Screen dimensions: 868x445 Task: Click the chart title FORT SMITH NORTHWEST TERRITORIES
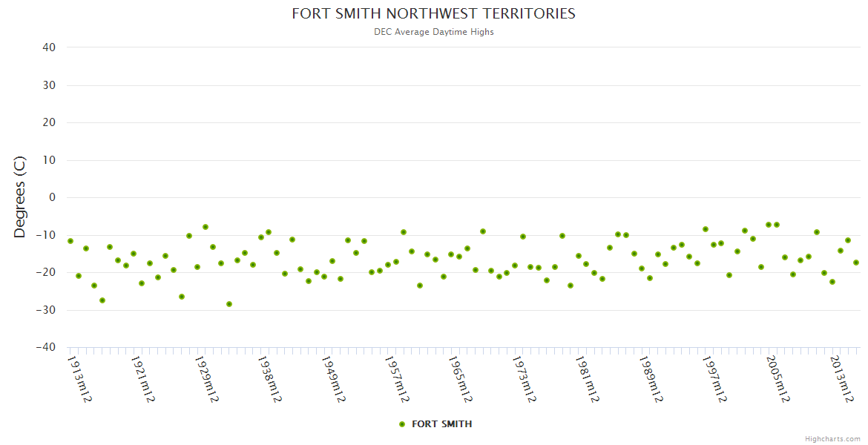pos(433,14)
